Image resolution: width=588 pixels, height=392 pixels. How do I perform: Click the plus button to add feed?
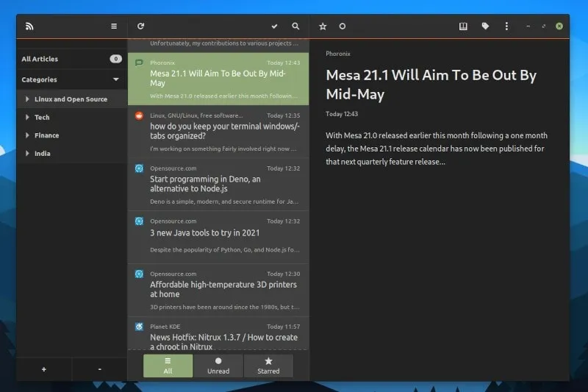[x=44, y=369]
